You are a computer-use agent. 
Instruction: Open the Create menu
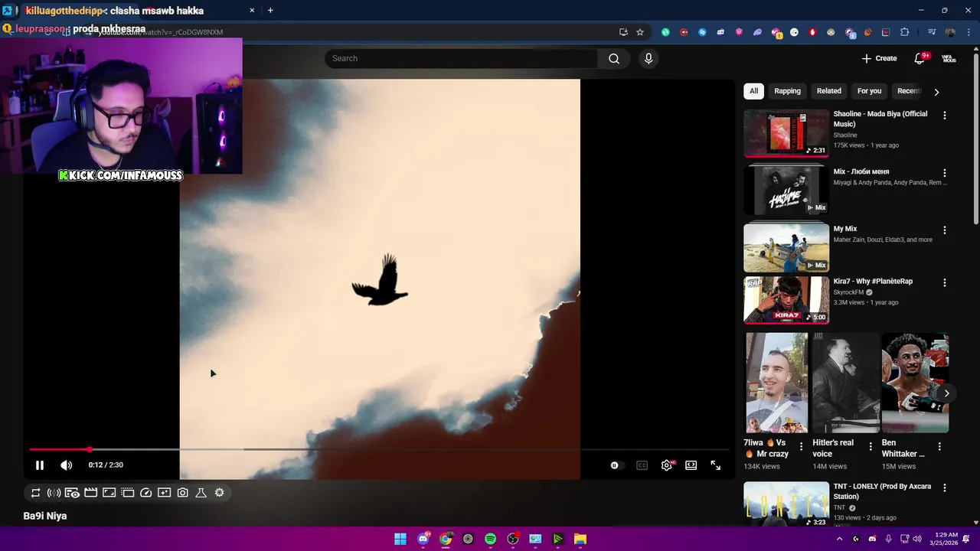pos(879,58)
